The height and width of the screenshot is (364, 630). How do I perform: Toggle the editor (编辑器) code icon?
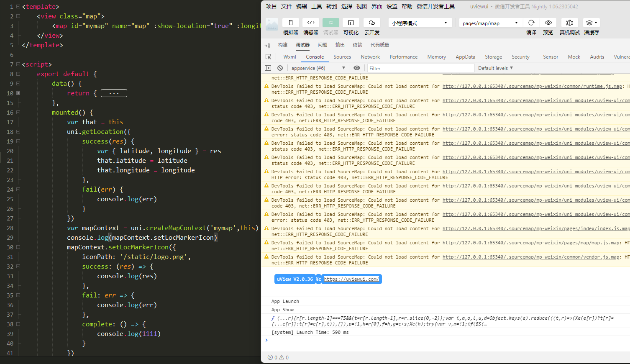click(311, 23)
